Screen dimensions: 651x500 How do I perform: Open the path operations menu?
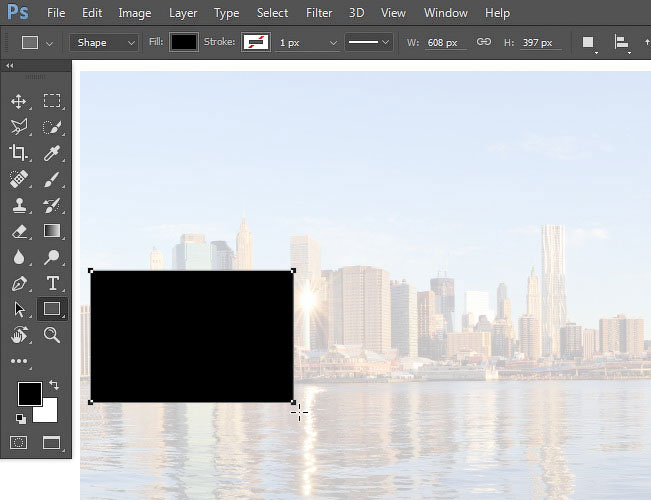[588, 43]
